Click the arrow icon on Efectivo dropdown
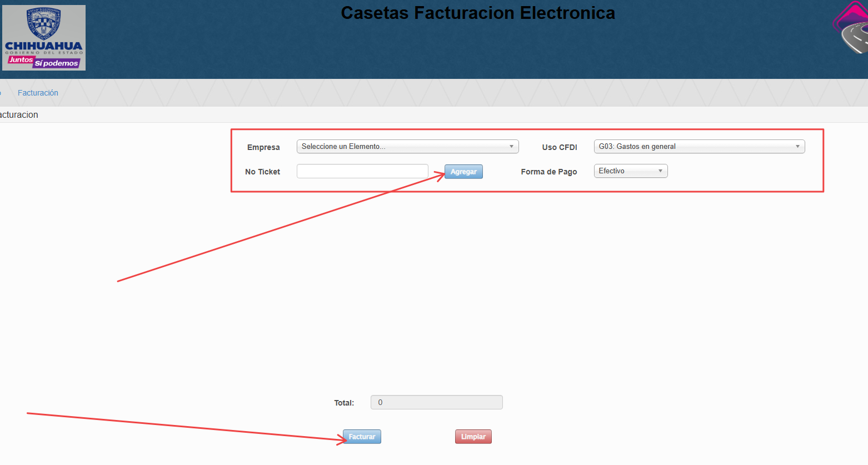 (660, 171)
